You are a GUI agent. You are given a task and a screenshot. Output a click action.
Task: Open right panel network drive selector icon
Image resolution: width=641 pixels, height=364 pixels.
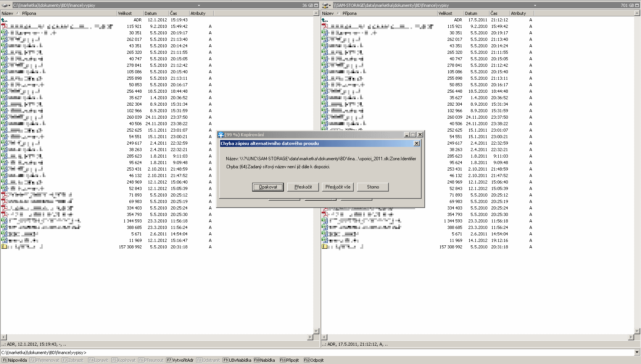[x=326, y=5]
